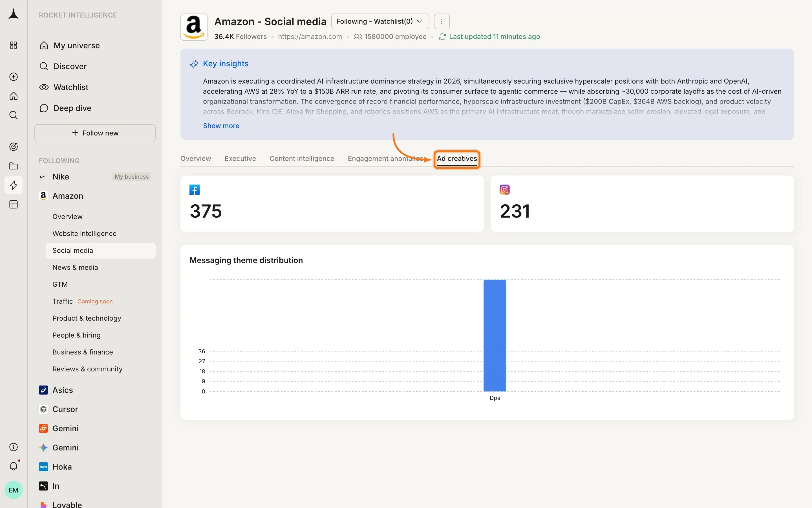Click the Follow new button
The height and width of the screenshot is (508, 812).
coord(95,133)
